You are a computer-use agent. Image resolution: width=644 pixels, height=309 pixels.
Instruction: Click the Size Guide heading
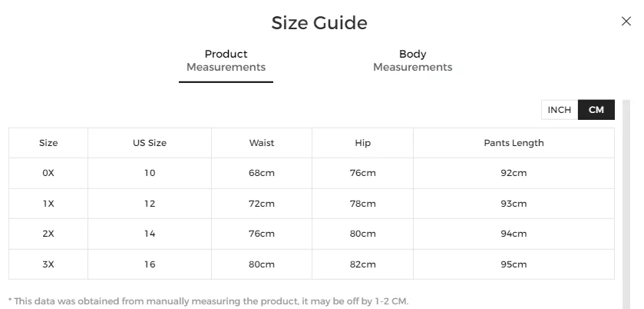pyautogui.click(x=319, y=23)
